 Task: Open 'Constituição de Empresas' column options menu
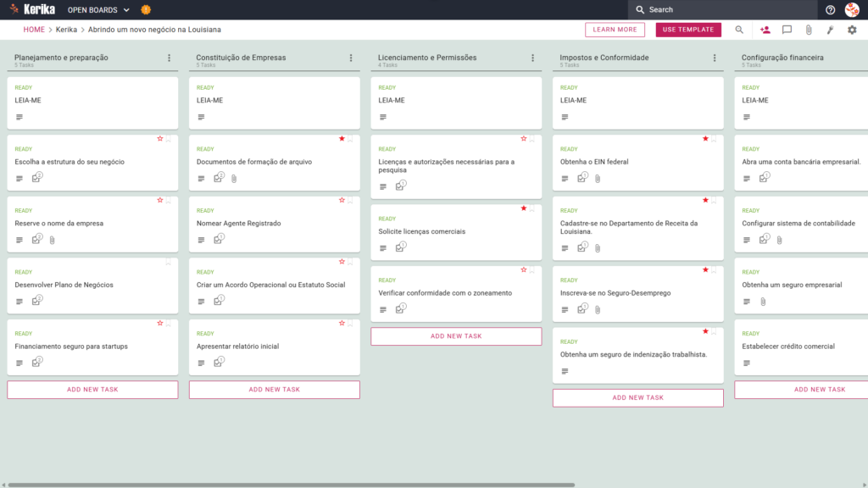351,58
